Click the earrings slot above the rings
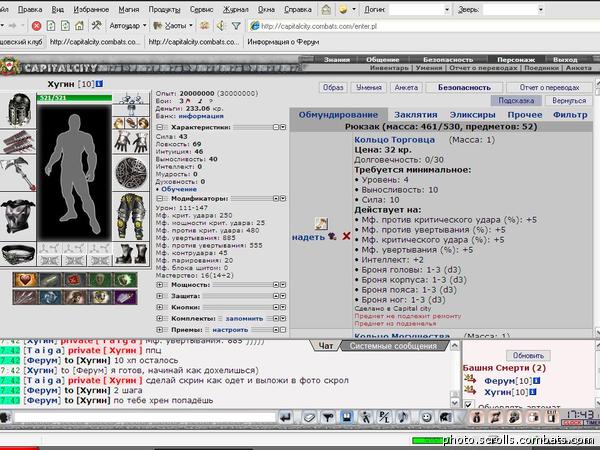 tap(131, 99)
